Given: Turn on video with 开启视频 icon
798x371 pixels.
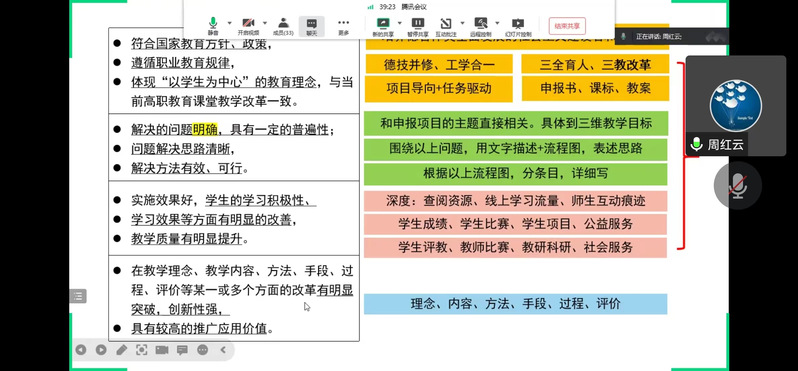Looking at the screenshot, I should pos(248,26).
